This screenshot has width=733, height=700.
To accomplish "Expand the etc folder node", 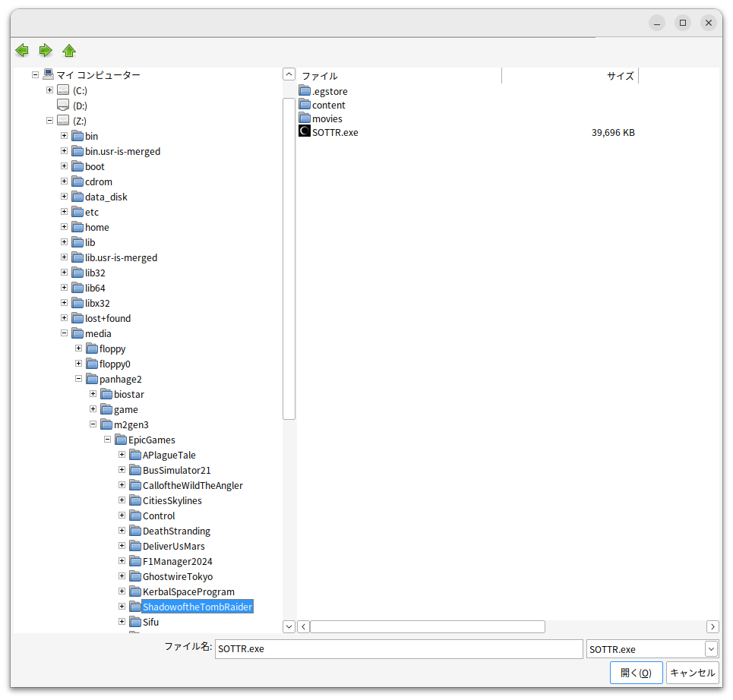I will [64, 212].
